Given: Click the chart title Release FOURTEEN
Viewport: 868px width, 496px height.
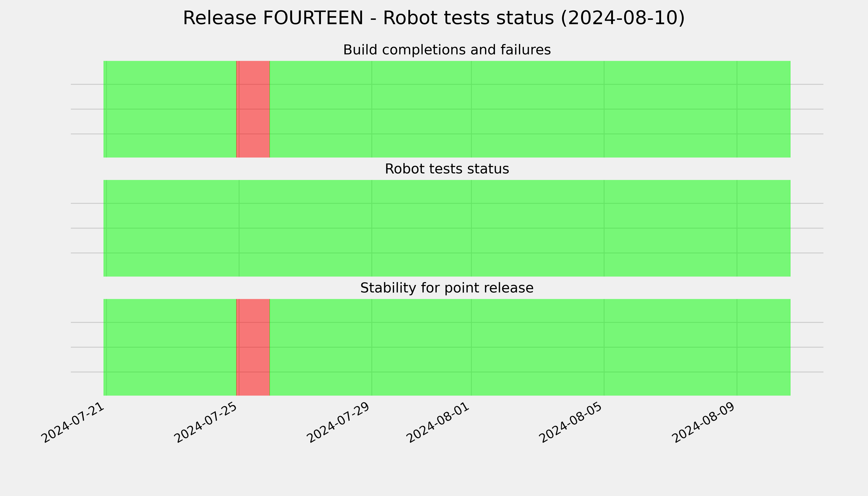Looking at the screenshot, I should point(434,18).
